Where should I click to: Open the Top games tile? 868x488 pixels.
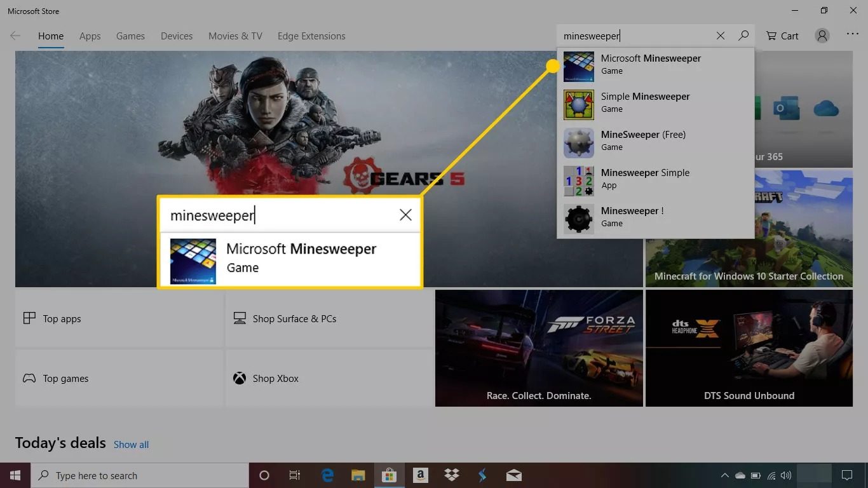point(119,378)
